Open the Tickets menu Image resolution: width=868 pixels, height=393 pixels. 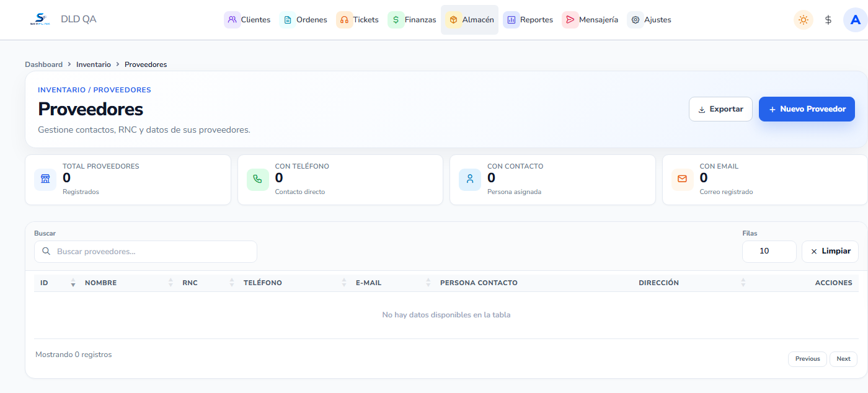[x=358, y=20]
